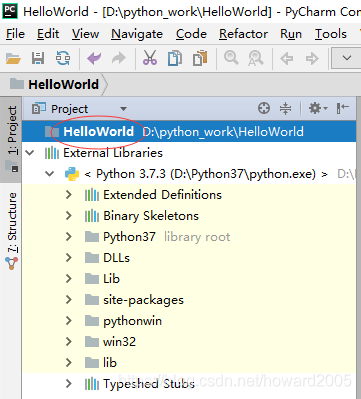Click the Paste clipboard icon
This screenshot has height=399, width=361.
coord(200,58)
